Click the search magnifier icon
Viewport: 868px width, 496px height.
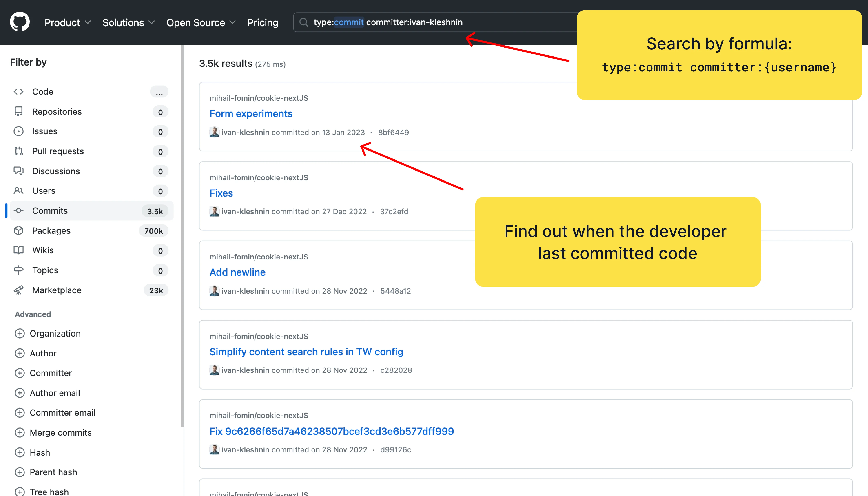pyautogui.click(x=303, y=22)
